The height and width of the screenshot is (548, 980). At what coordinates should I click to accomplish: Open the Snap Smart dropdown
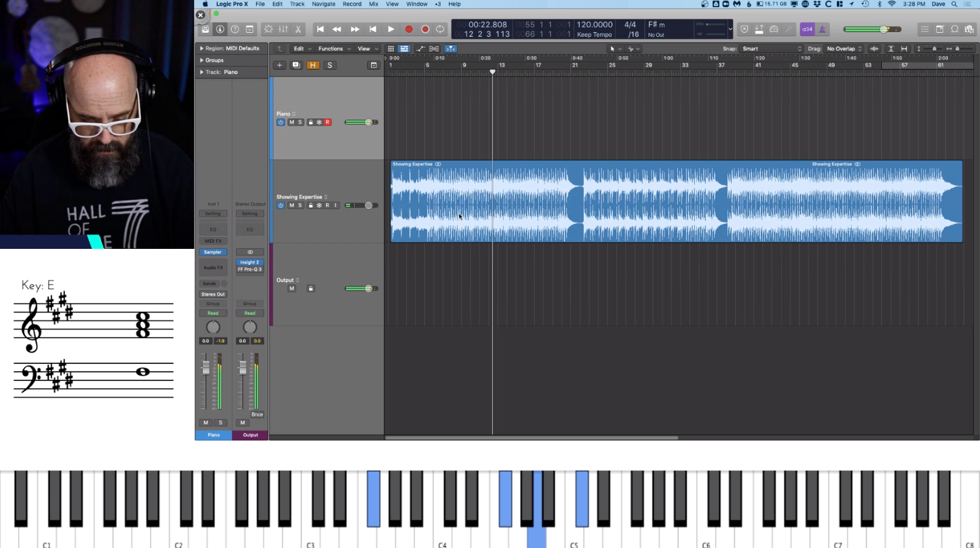click(x=771, y=49)
